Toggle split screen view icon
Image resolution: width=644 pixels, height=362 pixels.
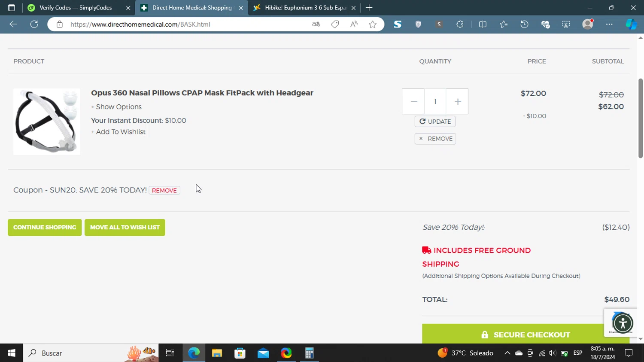[x=483, y=24]
